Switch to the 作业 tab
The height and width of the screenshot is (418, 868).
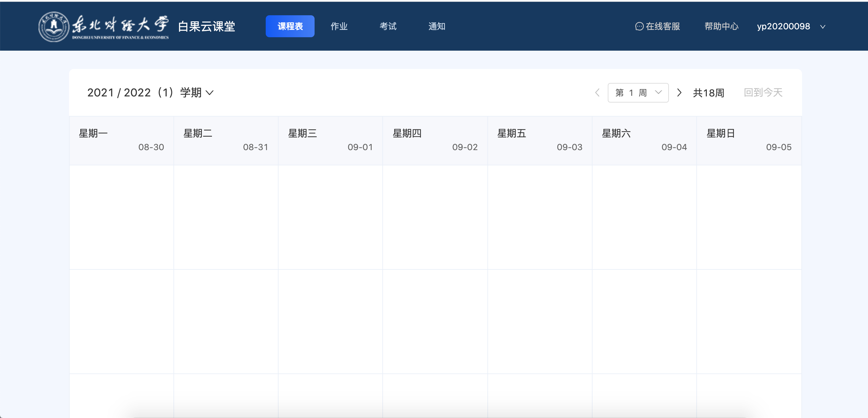tap(339, 26)
